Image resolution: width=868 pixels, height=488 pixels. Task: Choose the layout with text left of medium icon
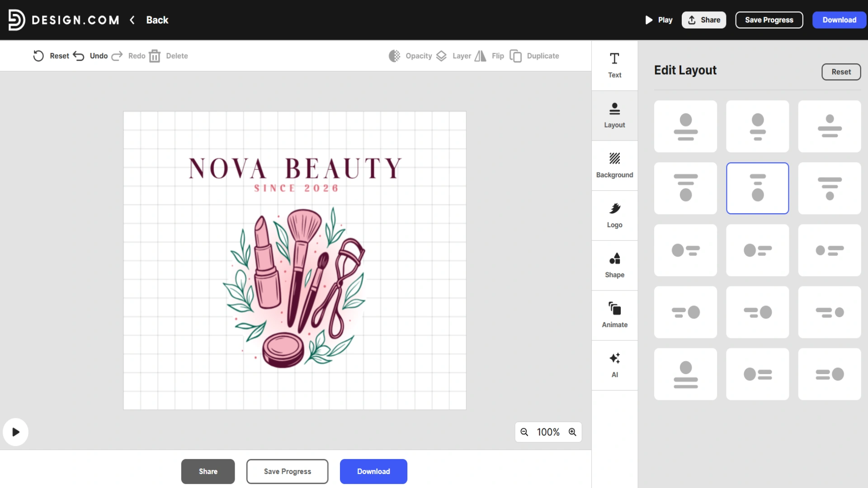758,312
